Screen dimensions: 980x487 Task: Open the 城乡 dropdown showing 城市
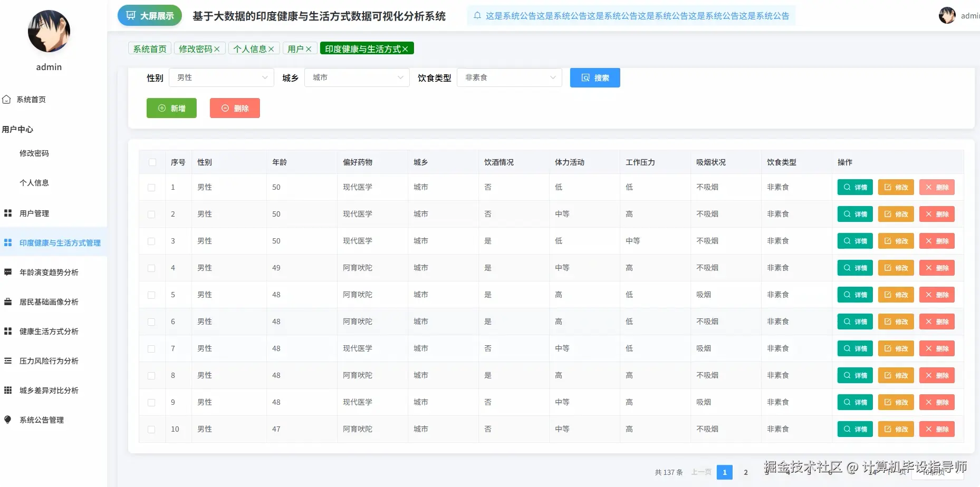point(357,77)
